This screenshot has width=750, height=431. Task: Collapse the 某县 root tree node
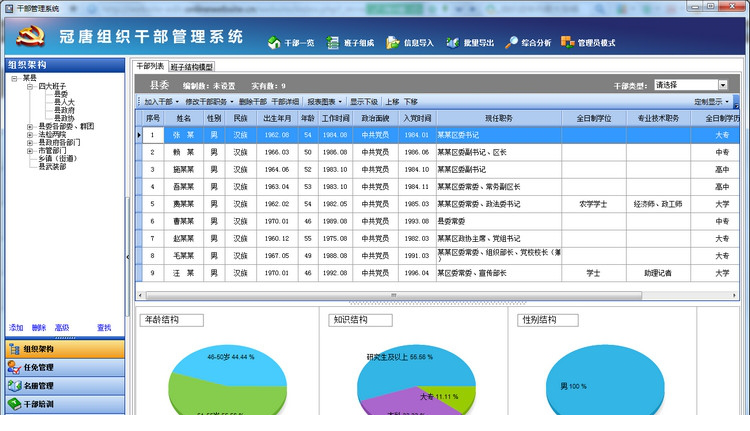coord(14,78)
